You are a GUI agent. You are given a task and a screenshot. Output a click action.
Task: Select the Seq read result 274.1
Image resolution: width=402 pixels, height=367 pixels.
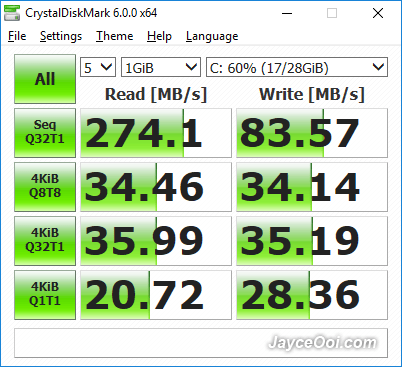156,133
